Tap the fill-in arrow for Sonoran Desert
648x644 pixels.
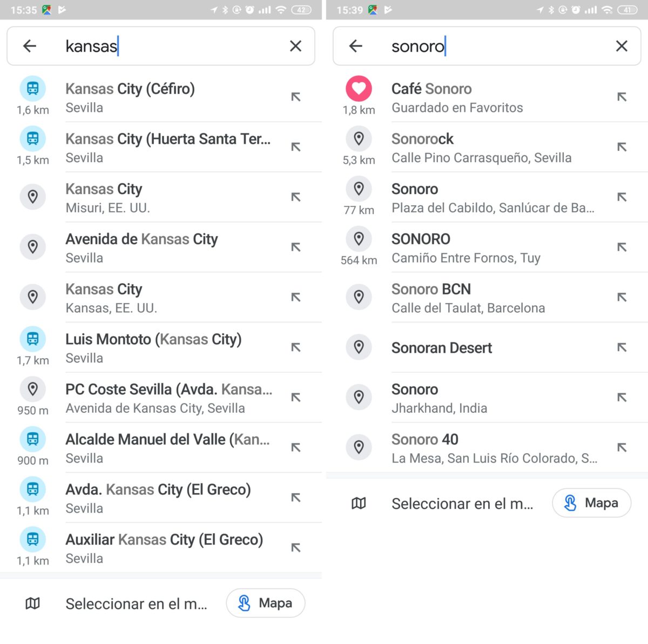click(622, 347)
